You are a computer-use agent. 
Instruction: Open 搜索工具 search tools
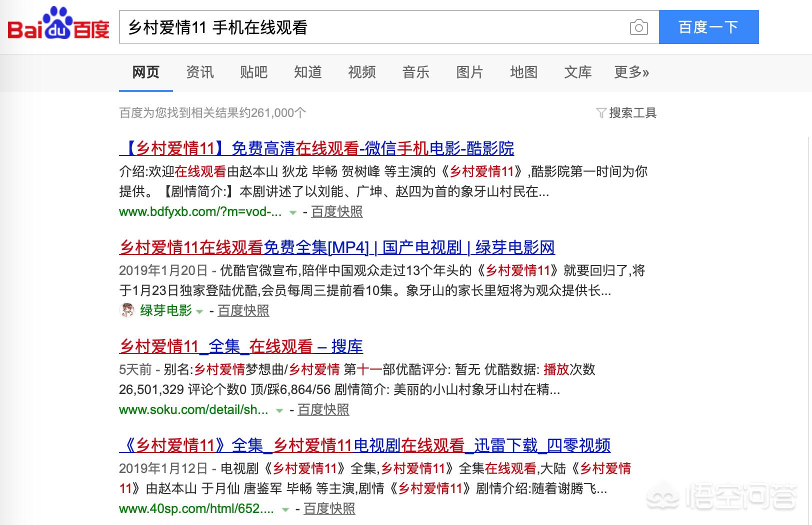tap(632, 113)
